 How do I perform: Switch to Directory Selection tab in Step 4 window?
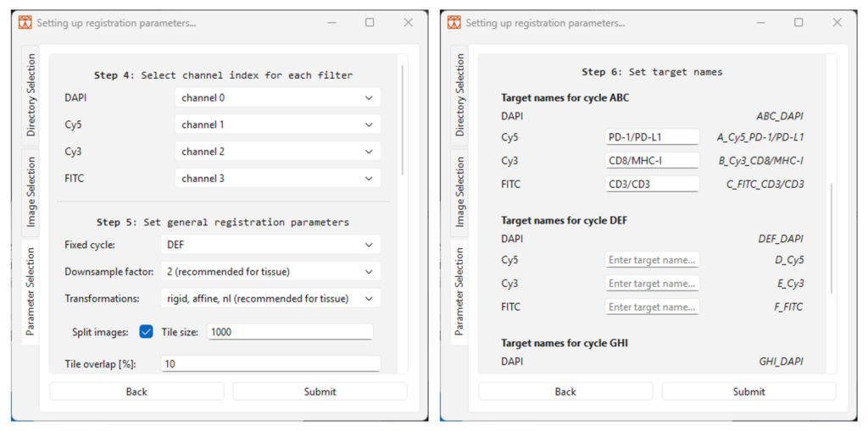click(31, 95)
